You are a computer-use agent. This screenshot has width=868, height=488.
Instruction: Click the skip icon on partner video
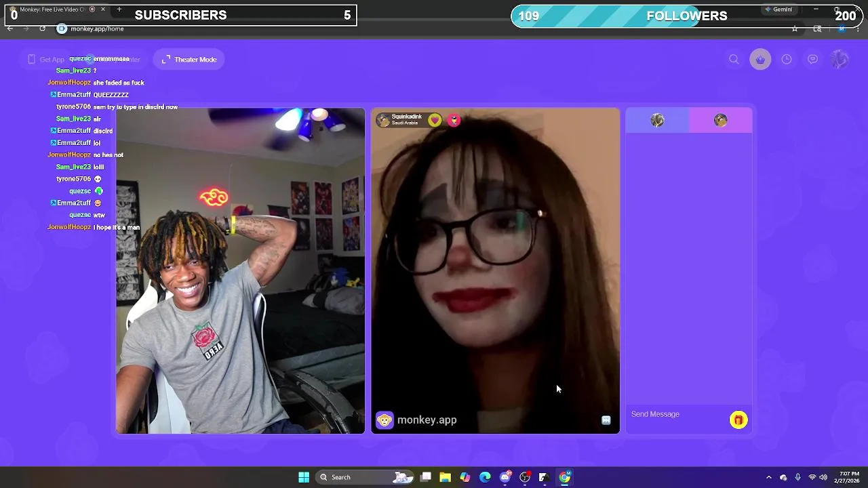tap(606, 420)
